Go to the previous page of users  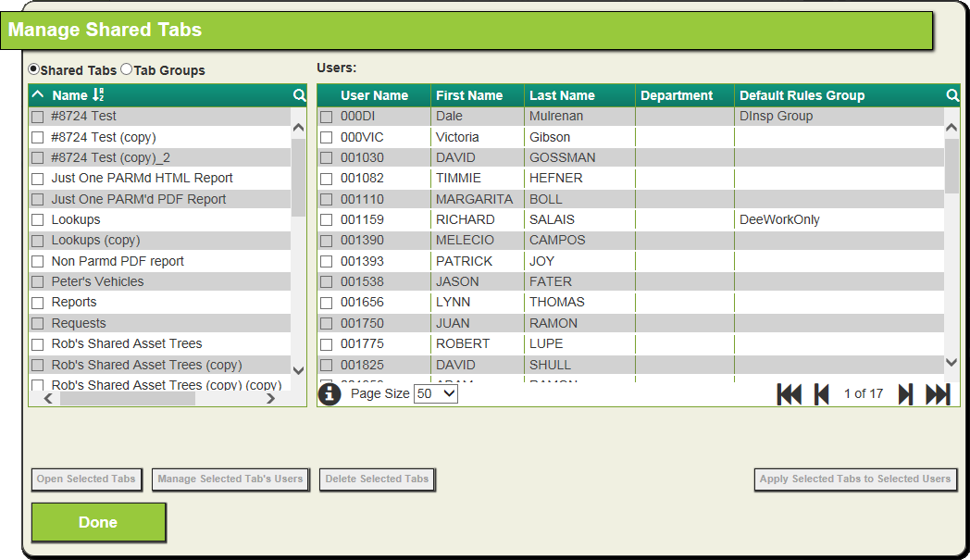coord(822,394)
